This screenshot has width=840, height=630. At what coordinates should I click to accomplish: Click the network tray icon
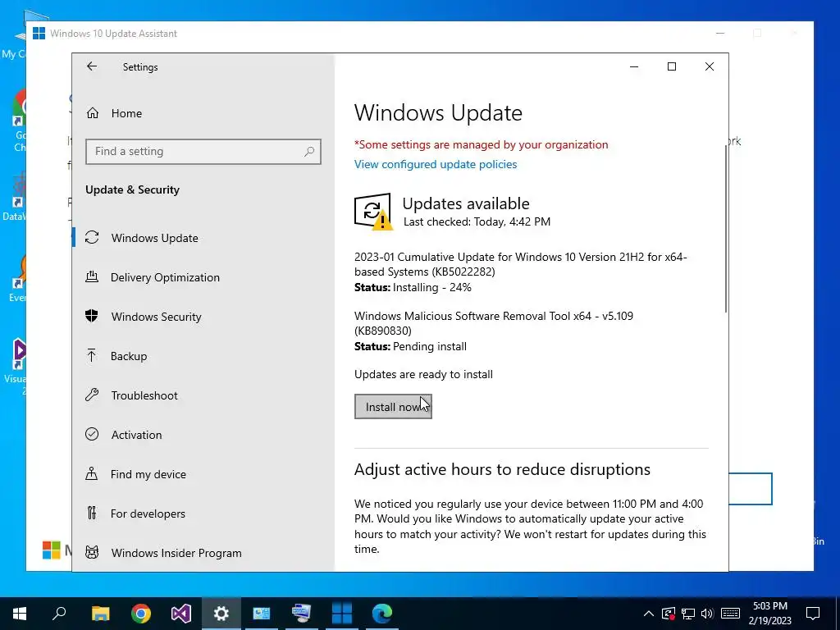[688, 614]
